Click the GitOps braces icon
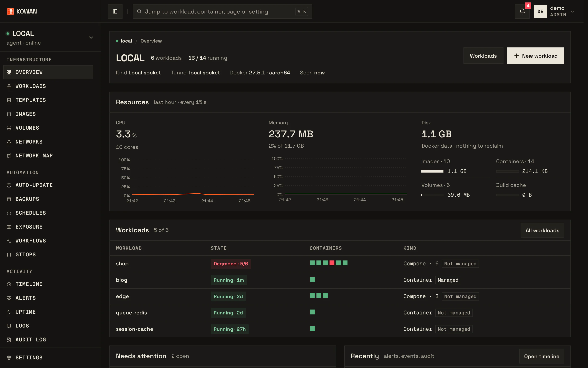The height and width of the screenshot is (368, 588). [9, 254]
